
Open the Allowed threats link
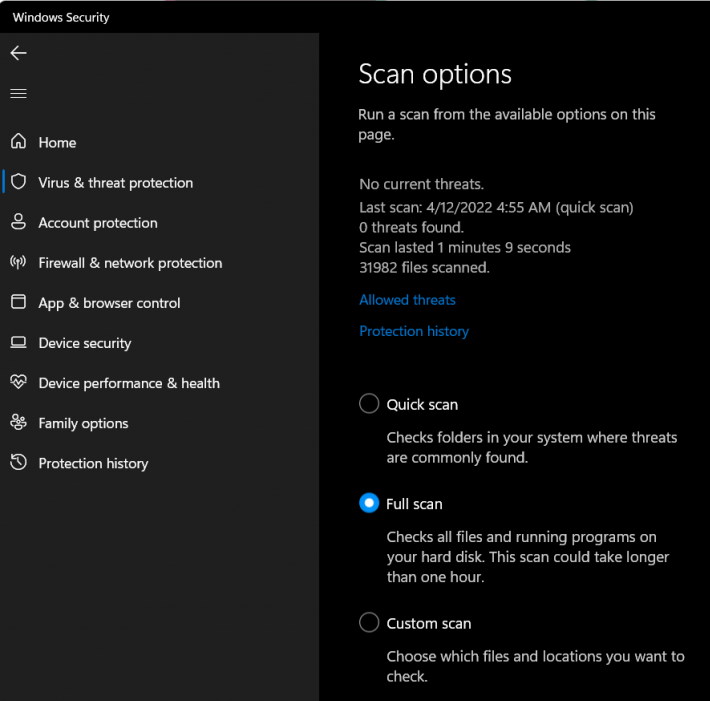(407, 300)
